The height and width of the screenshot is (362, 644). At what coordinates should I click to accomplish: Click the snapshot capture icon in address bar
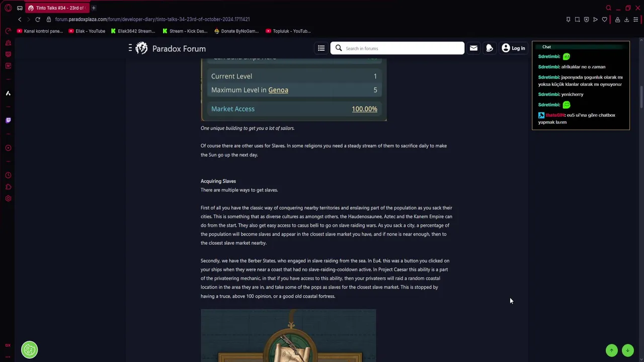coord(577,20)
